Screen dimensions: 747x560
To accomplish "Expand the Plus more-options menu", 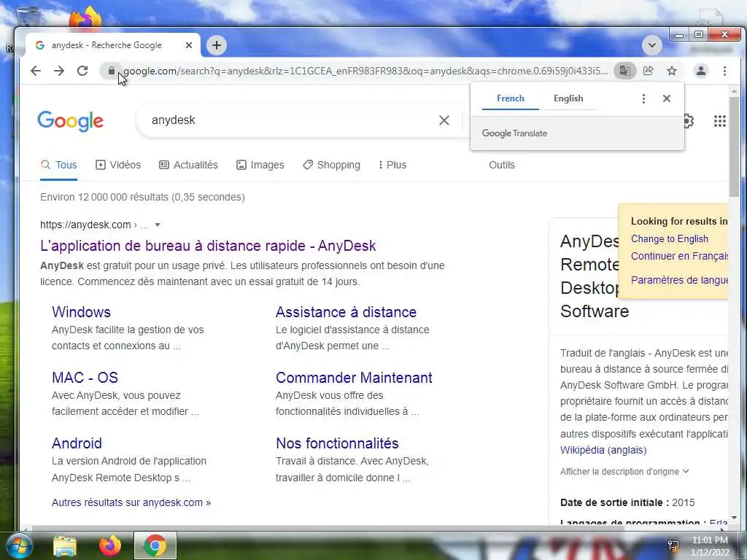I will (x=392, y=165).
